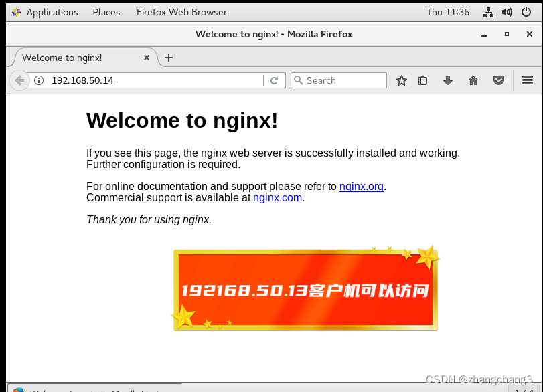Screen dimensions: 543x392
Task: Close the Mozilla Firefox window
Action: [x=530, y=34]
